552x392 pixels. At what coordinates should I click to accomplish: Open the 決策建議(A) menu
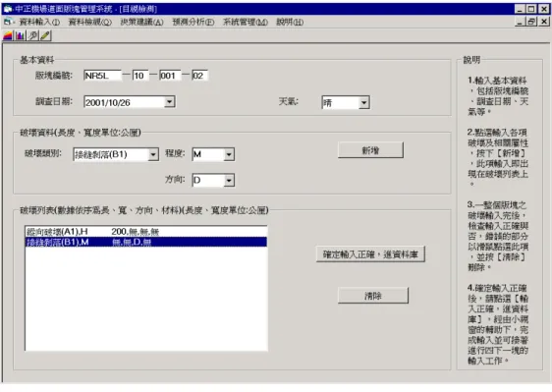[x=141, y=23]
